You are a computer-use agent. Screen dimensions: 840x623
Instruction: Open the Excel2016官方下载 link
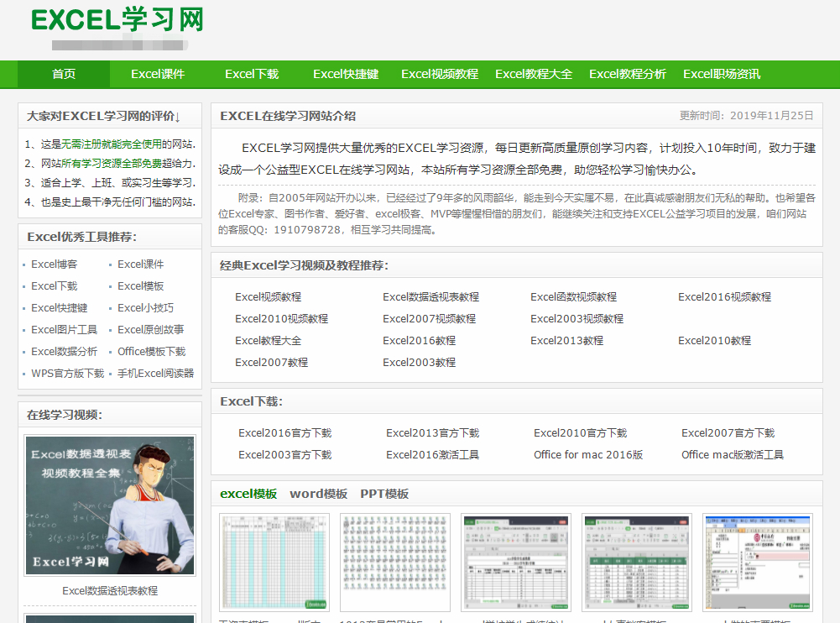[x=285, y=433]
